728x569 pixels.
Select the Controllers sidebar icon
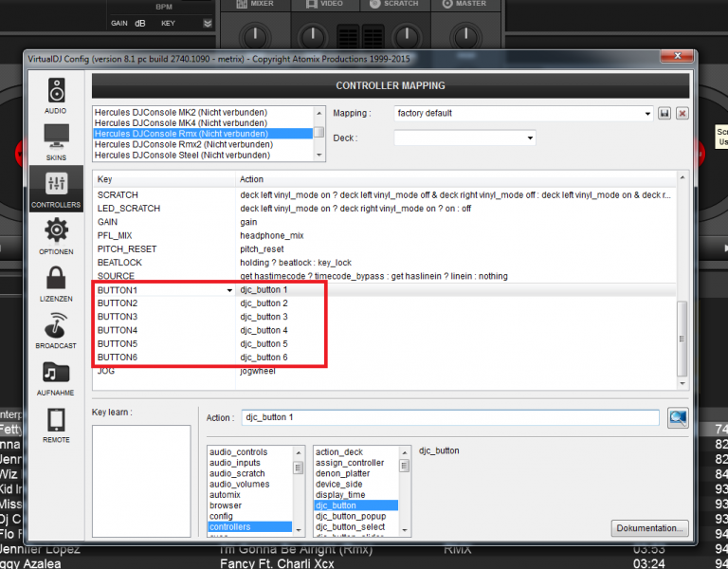coord(56,187)
